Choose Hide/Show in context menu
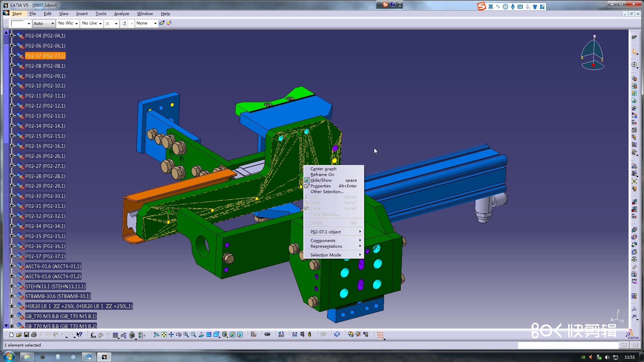Screen dimensions: 644x362 tap(321, 180)
